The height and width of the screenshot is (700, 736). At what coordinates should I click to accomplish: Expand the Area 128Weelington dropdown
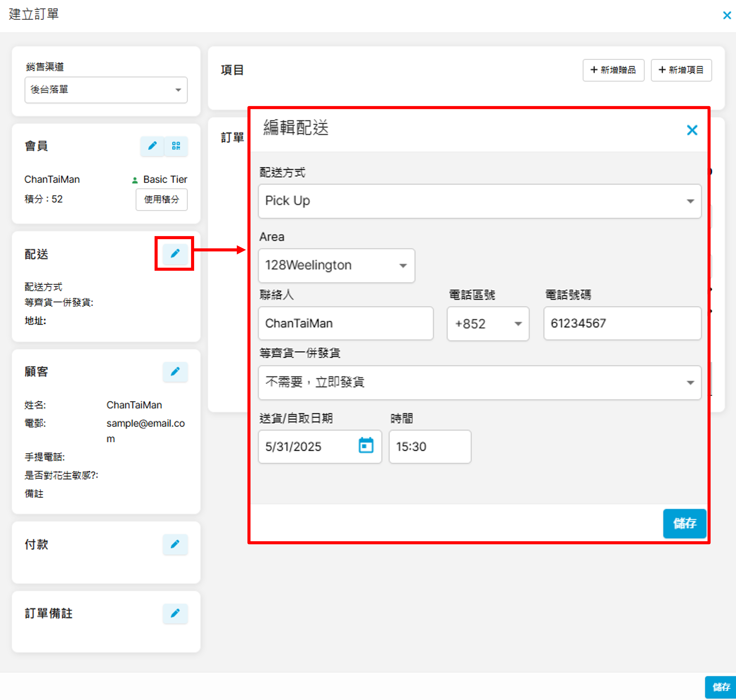point(336,265)
